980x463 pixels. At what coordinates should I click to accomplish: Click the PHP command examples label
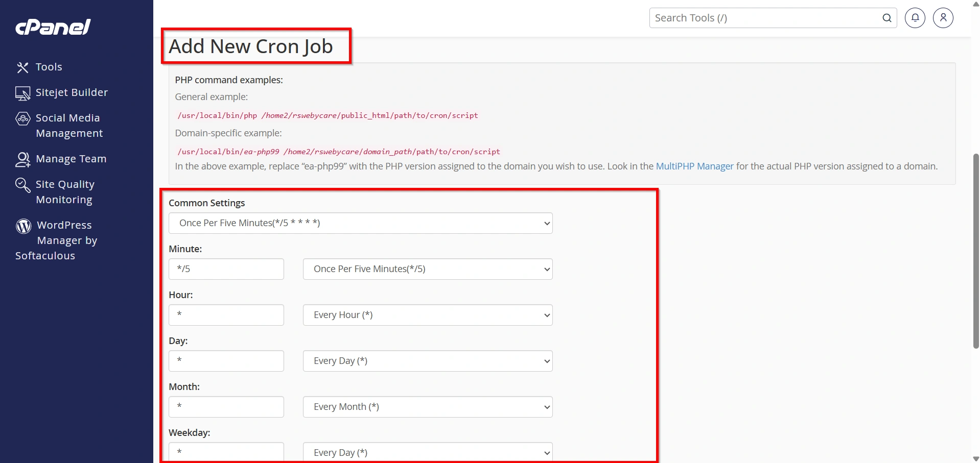click(x=229, y=80)
